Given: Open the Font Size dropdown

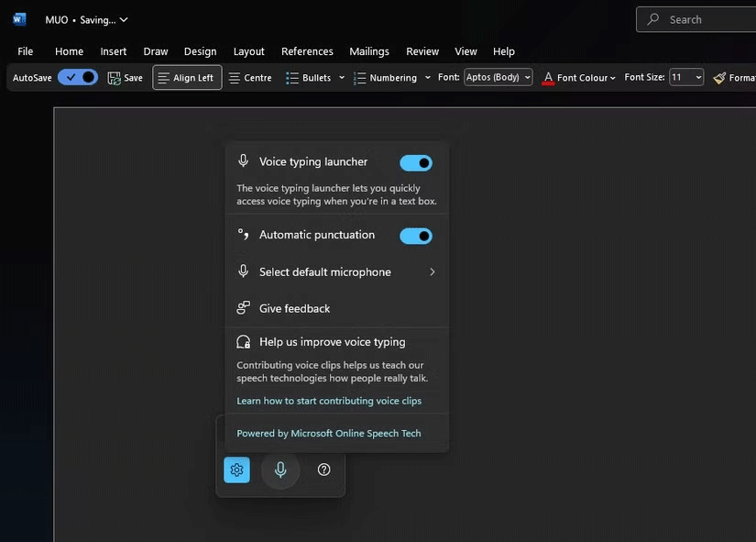Looking at the screenshot, I should [x=686, y=78].
